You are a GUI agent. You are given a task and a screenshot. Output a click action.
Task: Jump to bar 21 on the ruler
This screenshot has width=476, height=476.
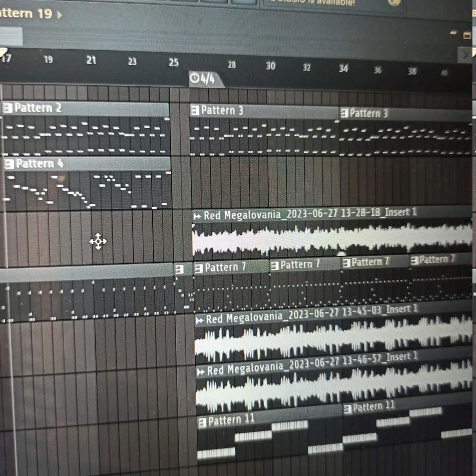pos(91,60)
